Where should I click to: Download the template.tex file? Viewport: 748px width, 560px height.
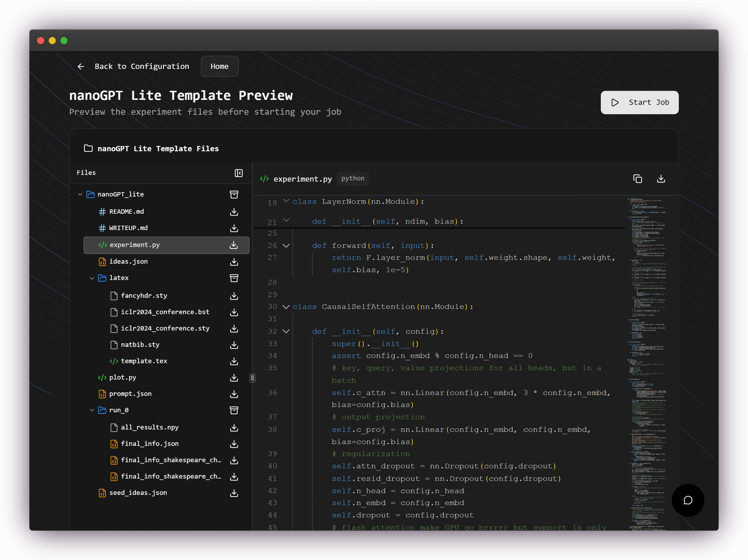[x=234, y=361]
